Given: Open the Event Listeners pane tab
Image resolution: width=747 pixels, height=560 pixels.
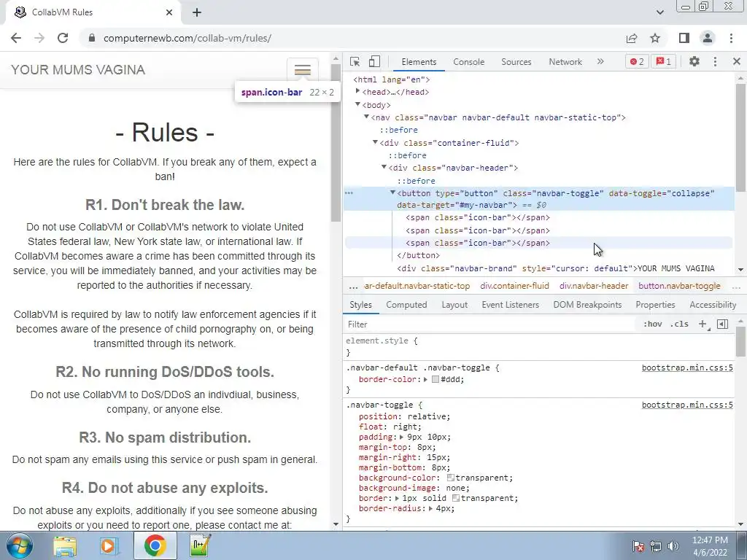Looking at the screenshot, I should click(510, 305).
